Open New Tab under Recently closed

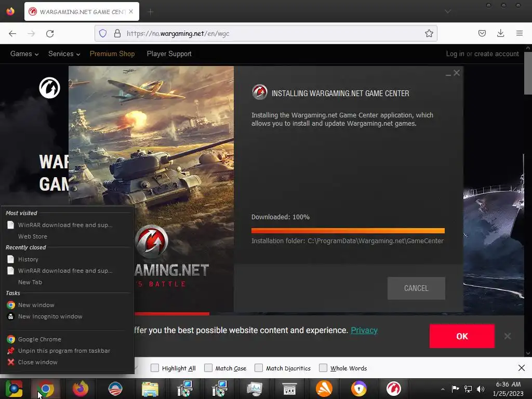point(67,282)
